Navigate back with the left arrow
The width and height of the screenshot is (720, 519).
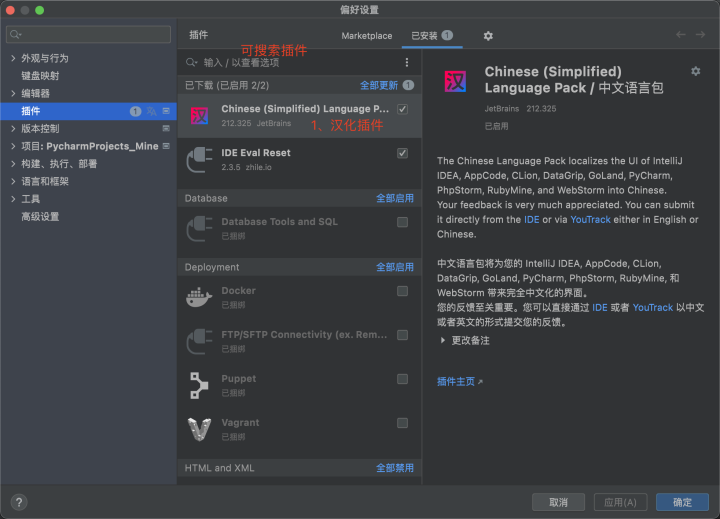[x=681, y=35]
